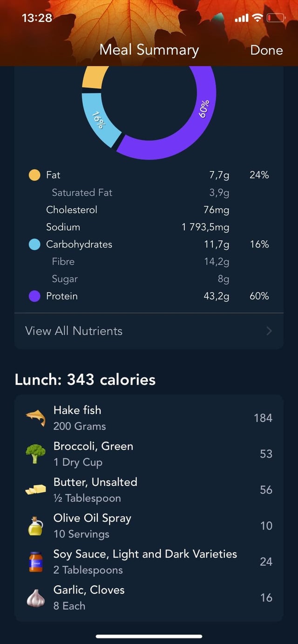Tap the olive oil bottle icon
This screenshot has width=298, height=644.
tap(35, 526)
